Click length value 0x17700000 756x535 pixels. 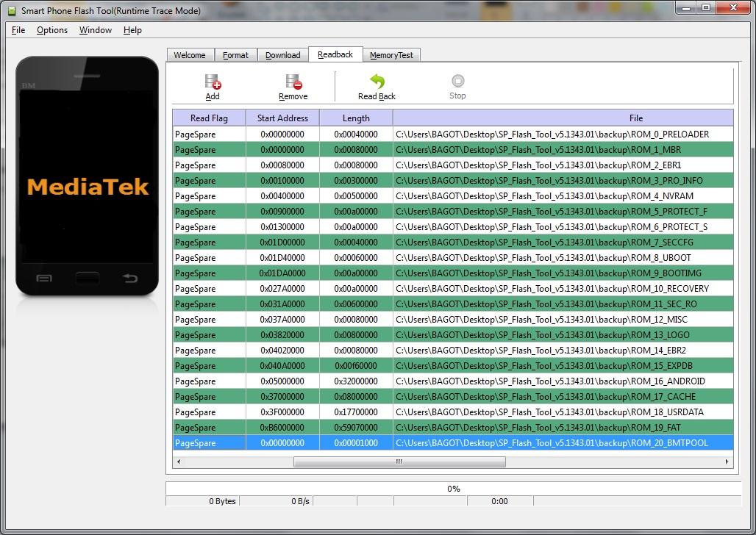[x=356, y=412]
